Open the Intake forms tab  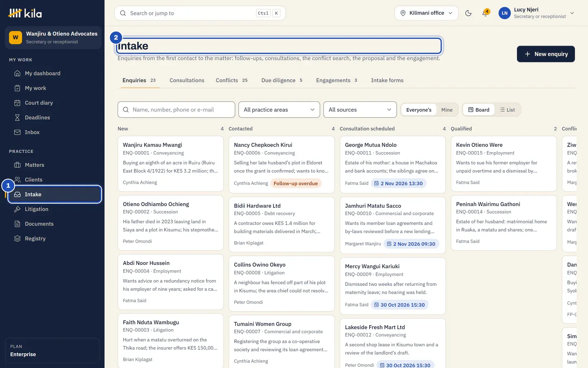[387, 80]
